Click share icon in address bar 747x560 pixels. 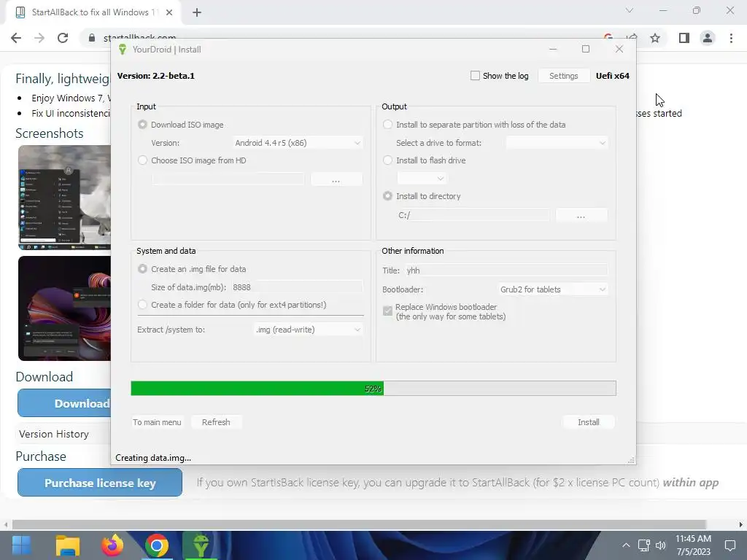point(632,38)
